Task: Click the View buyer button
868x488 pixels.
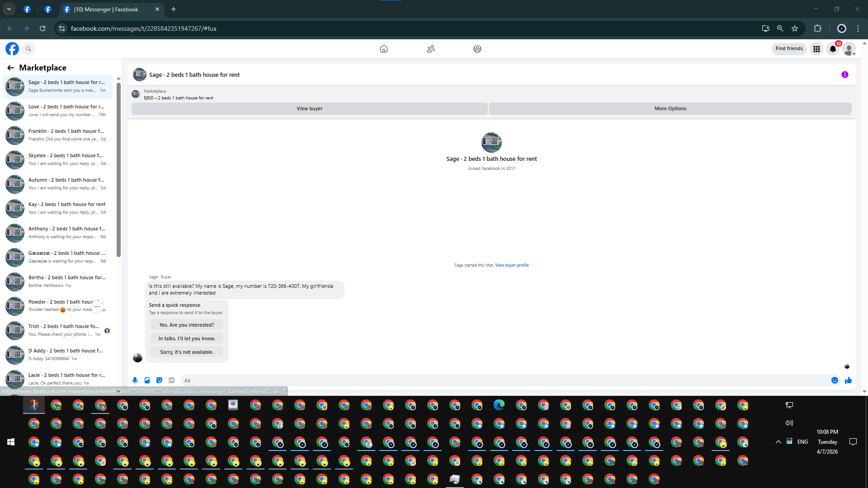Action: pos(310,108)
